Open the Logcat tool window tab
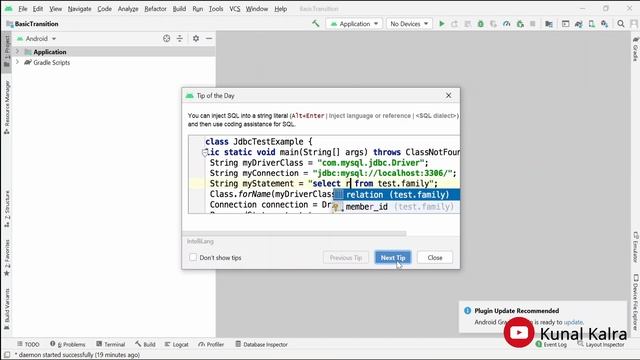The height and width of the screenshot is (360, 640). click(x=177, y=344)
